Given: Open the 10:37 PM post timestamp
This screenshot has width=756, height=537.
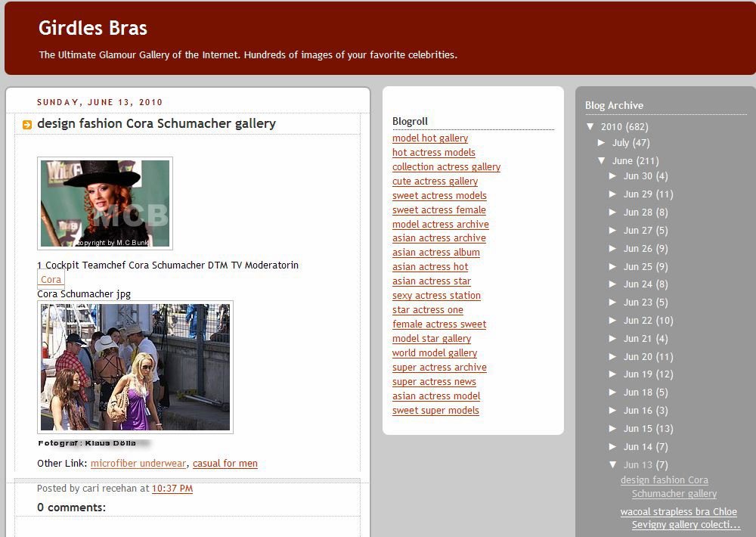Looking at the screenshot, I should point(172,489).
